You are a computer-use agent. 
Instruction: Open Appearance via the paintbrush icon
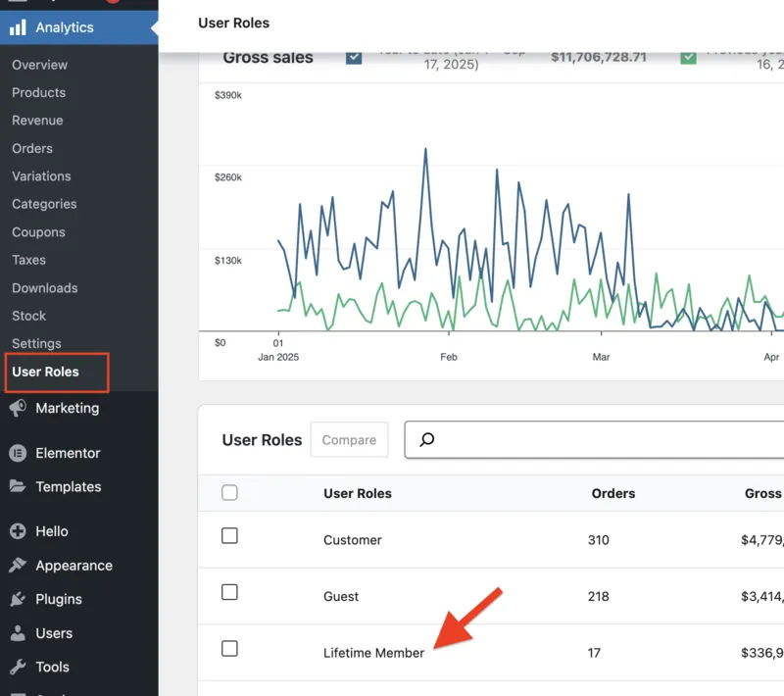coord(19,565)
